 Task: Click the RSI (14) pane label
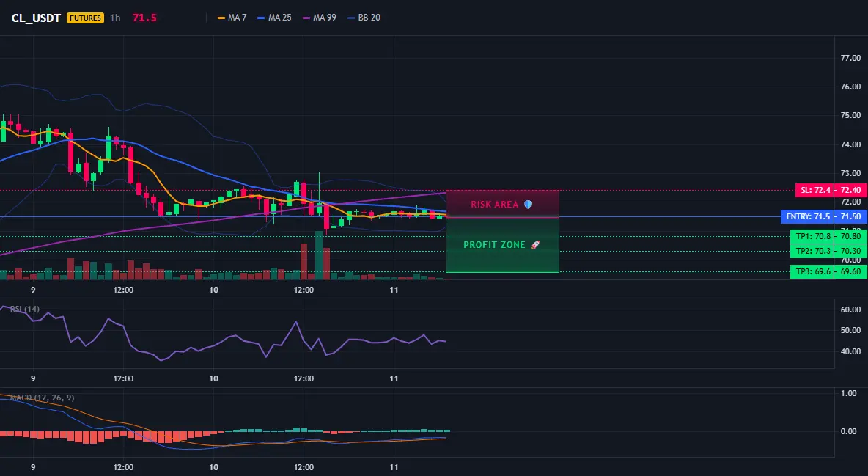[25, 309]
